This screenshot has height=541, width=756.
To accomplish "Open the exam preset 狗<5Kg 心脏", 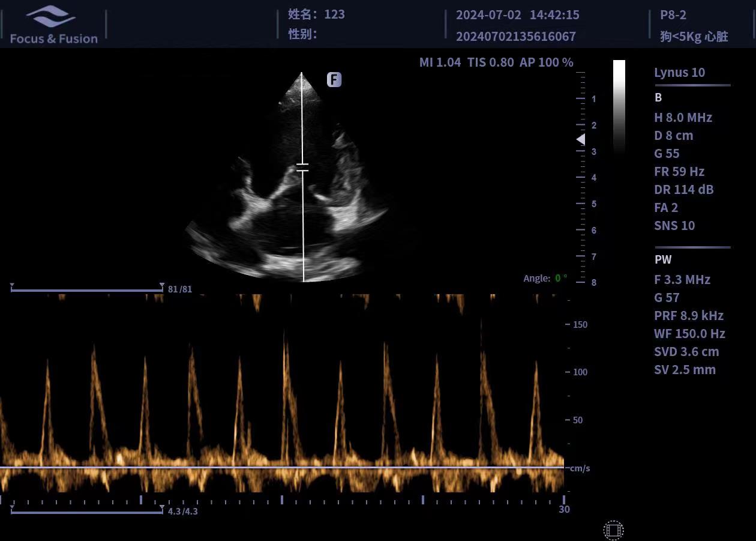I will (694, 37).
